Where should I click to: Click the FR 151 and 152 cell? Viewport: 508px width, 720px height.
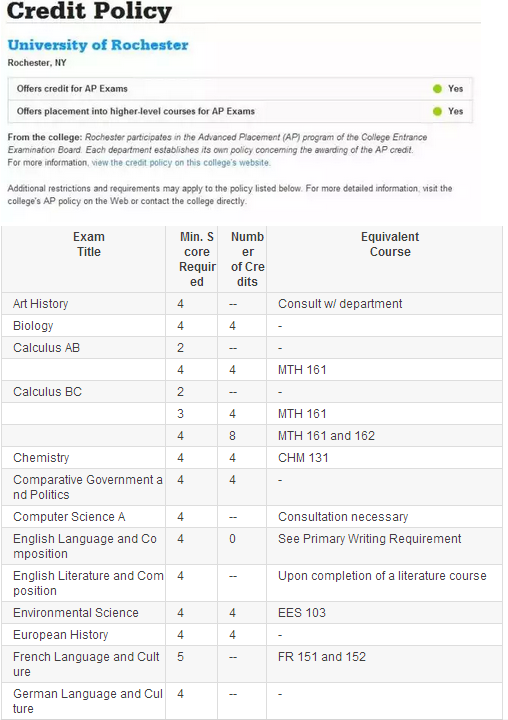tap(384, 664)
